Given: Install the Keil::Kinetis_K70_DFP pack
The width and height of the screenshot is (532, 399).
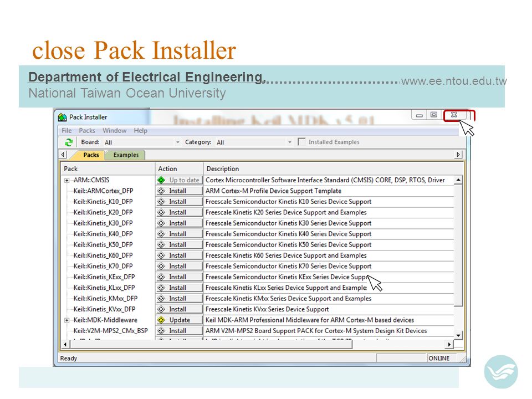Looking at the screenshot, I should point(180,267).
